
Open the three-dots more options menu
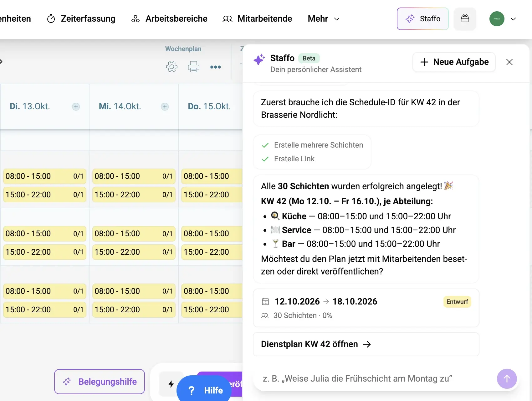tap(215, 67)
